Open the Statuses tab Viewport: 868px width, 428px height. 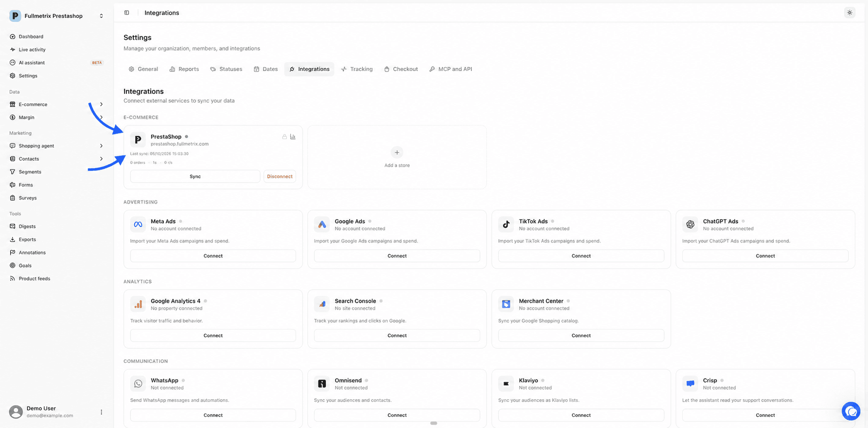pos(226,69)
